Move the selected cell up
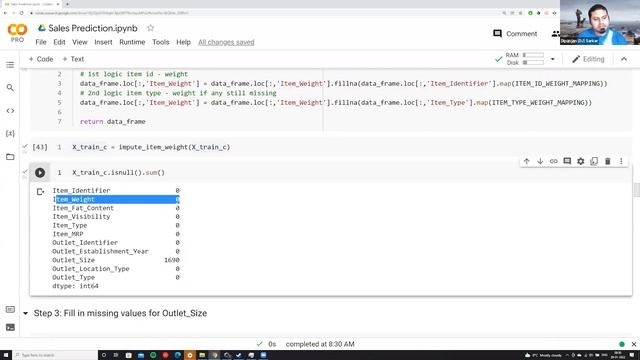Image resolution: width=640 pixels, height=360 pixels. (527, 161)
